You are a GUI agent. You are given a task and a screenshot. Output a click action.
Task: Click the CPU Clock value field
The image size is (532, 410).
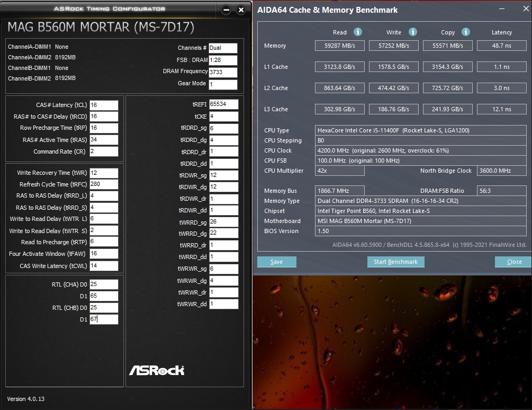421,150
